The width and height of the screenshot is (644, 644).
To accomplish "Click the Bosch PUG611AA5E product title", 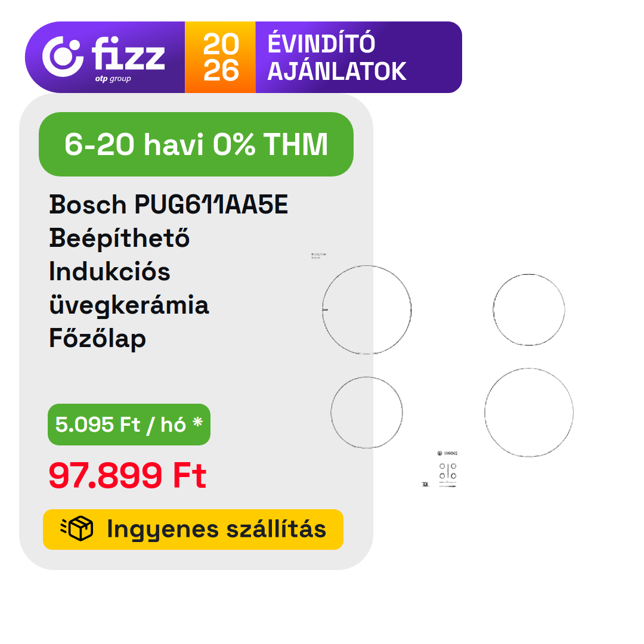I will click(169, 205).
